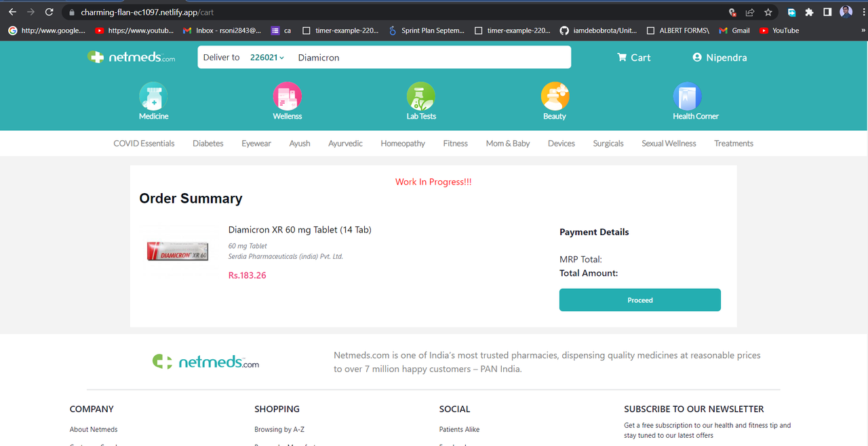Click the forward navigation arrow
The width and height of the screenshot is (868, 446).
[31, 12]
